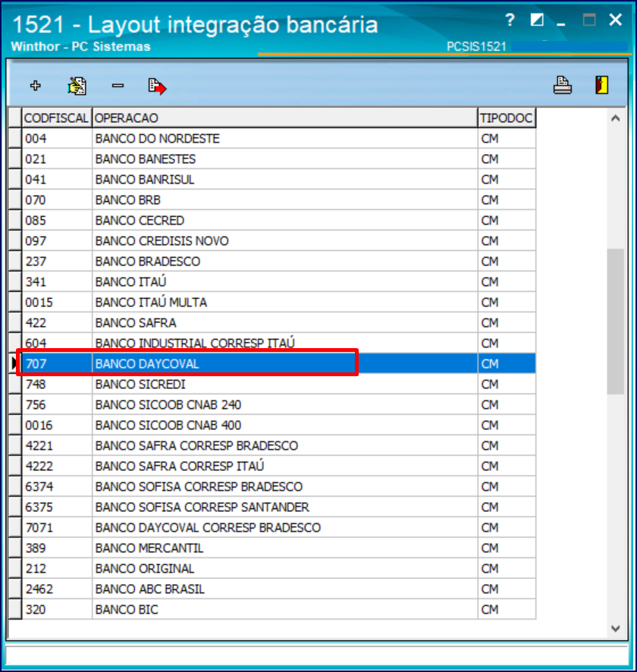Click code 7071 cell
This screenshot has width=637, height=672.
coord(57,528)
